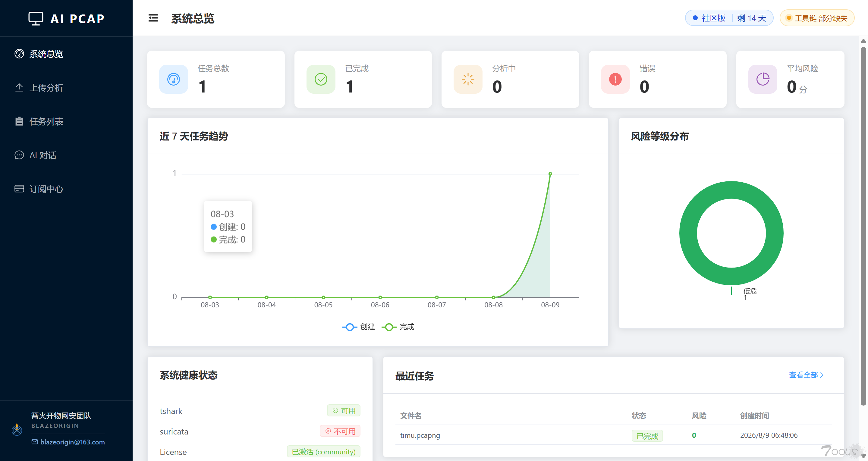Click the 状态 column header
Screen dimensions: 868x461
tap(639, 416)
